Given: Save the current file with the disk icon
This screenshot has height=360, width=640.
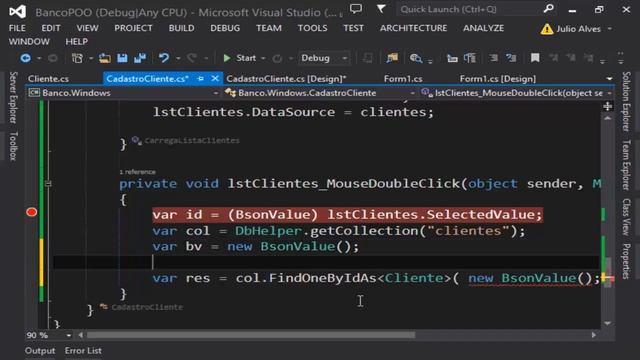Looking at the screenshot, I should tap(122, 58).
